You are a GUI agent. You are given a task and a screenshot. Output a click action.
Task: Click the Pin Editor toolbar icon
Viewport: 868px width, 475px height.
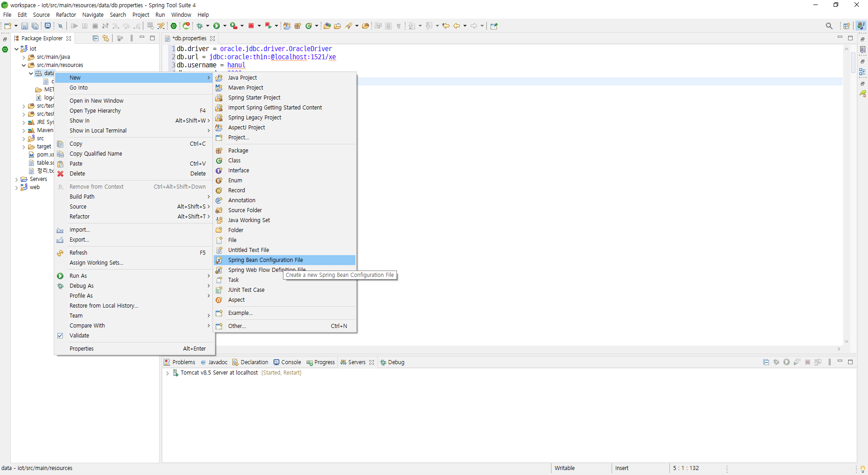pyautogui.click(x=494, y=26)
